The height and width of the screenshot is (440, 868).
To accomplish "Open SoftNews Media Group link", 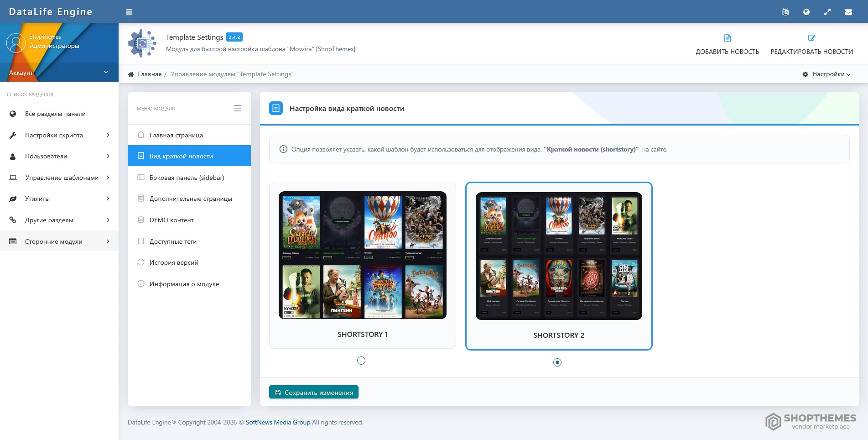I will point(278,422).
